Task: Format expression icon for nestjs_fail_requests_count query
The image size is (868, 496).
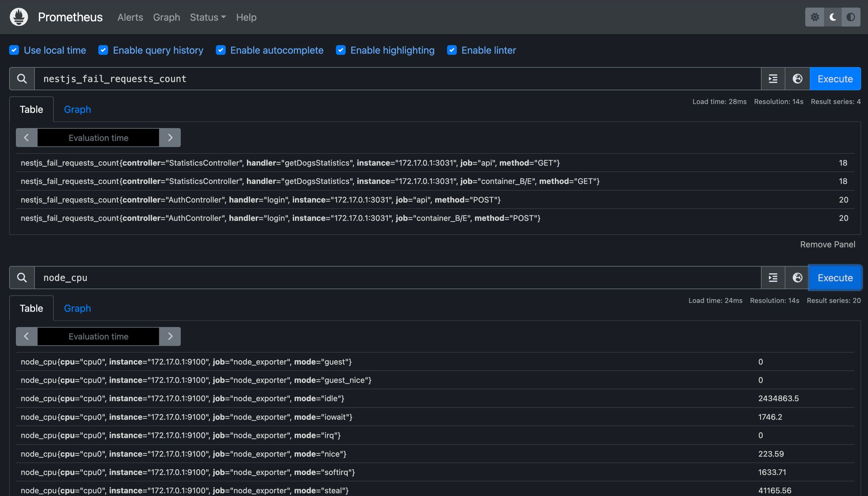Action: [773, 79]
